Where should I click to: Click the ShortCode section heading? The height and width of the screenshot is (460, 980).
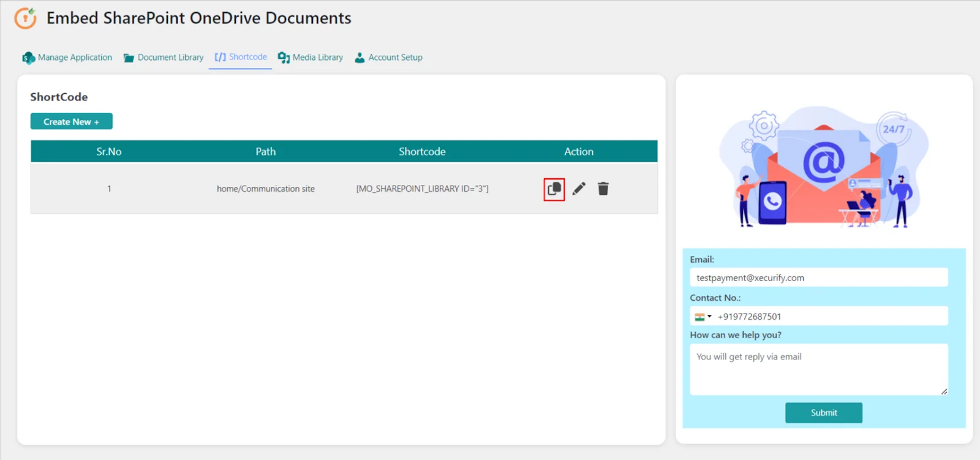(59, 97)
